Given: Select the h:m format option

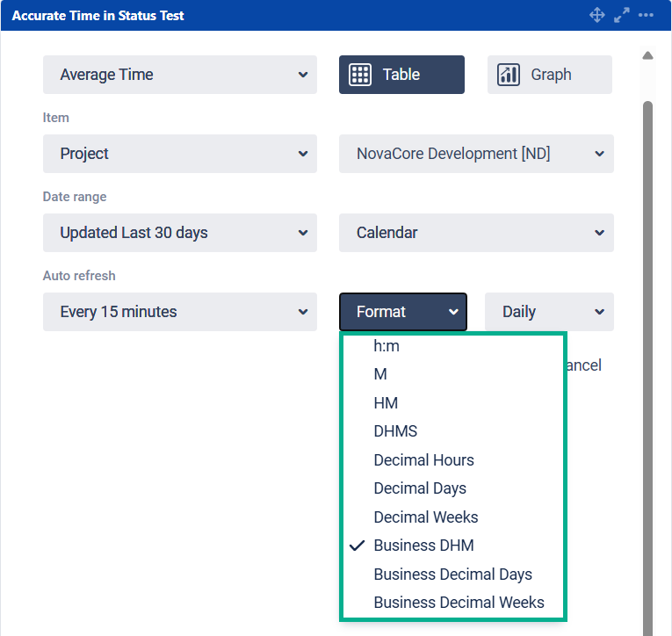Looking at the screenshot, I should point(387,346).
